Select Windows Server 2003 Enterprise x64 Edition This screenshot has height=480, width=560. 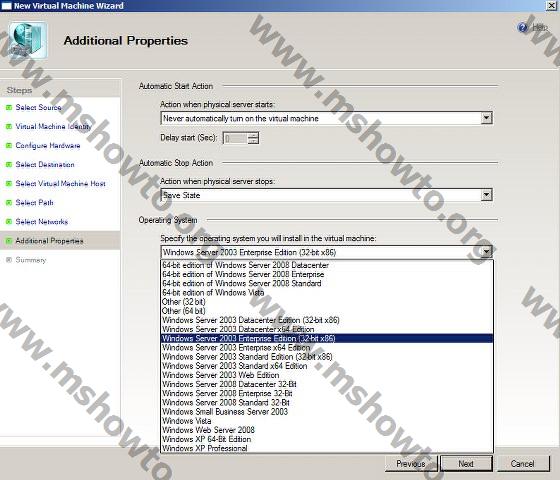(327, 348)
